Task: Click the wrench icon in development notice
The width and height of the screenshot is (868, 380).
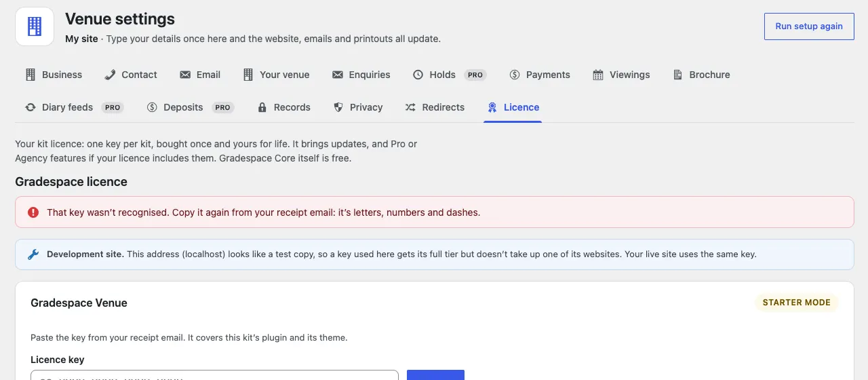Action: tap(33, 254)
